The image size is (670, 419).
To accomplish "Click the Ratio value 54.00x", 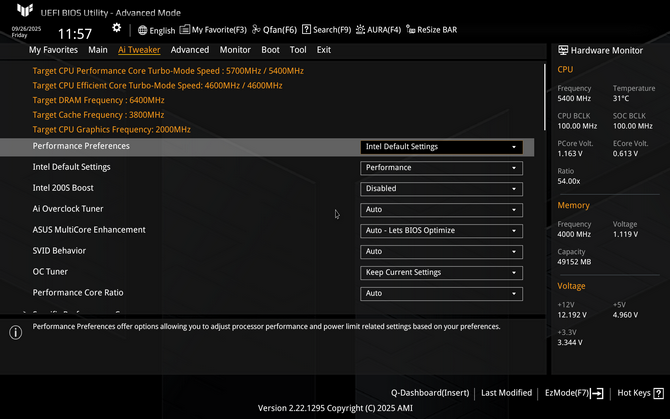I will coord(569,181).
